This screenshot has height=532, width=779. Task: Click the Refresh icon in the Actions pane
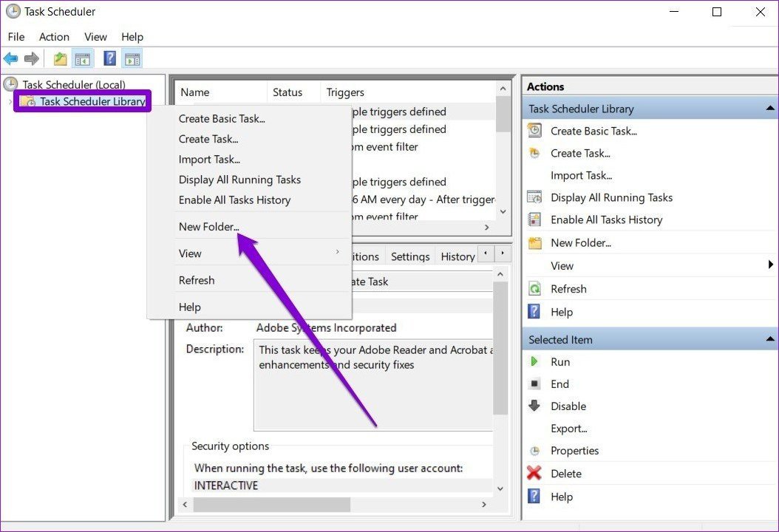(534, 288)
